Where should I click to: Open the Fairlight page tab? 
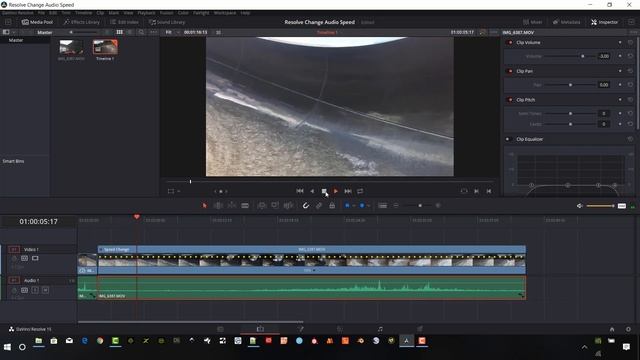380,329
